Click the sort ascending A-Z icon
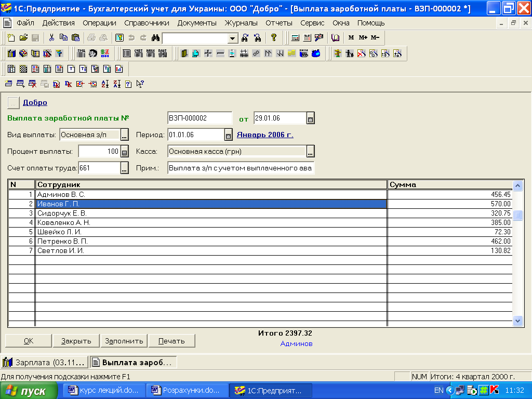Image resolution: width=532 pixels, height=399 pixels. pyautogui.click(x=105, y=84)
